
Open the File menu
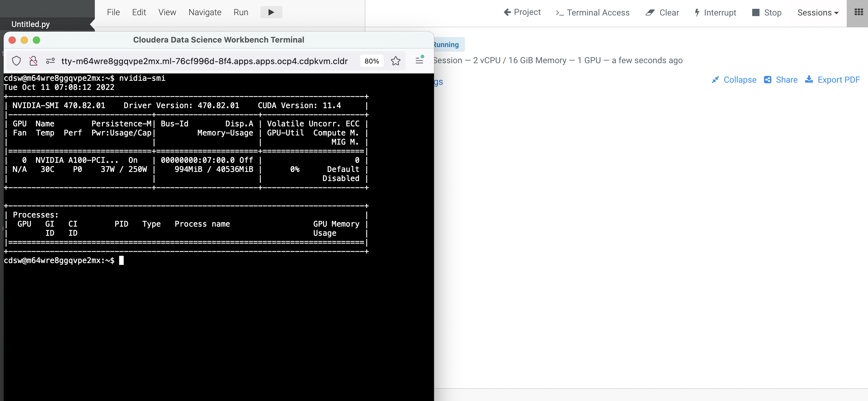tap(113, 12)
